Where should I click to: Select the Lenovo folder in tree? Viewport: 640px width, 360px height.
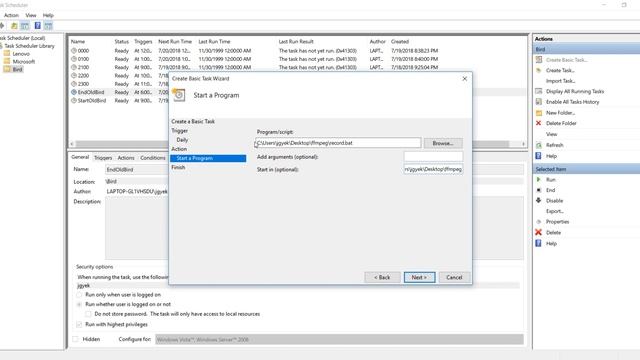[21, 53]
